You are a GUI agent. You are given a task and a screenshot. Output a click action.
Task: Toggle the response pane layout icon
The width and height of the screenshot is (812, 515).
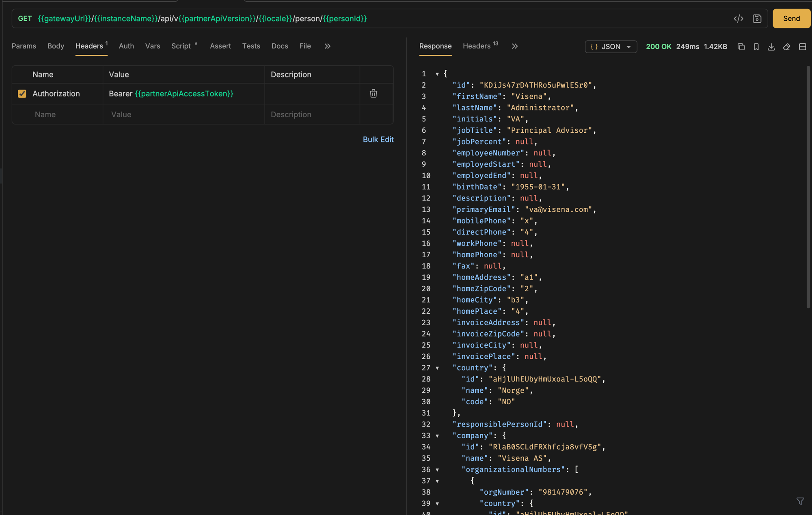click(x=802, y=47)
